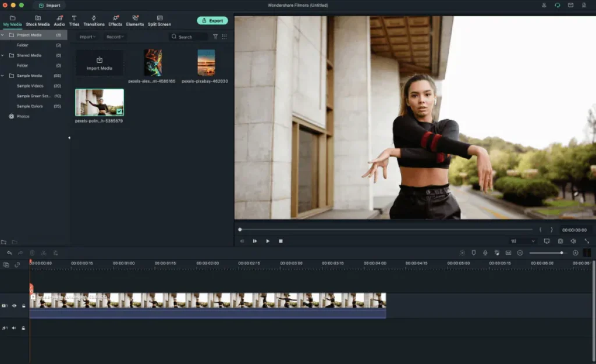Click the Undo icon in timeline toolbar
This screenshot has height=364, width=596.
coord(9,253)
